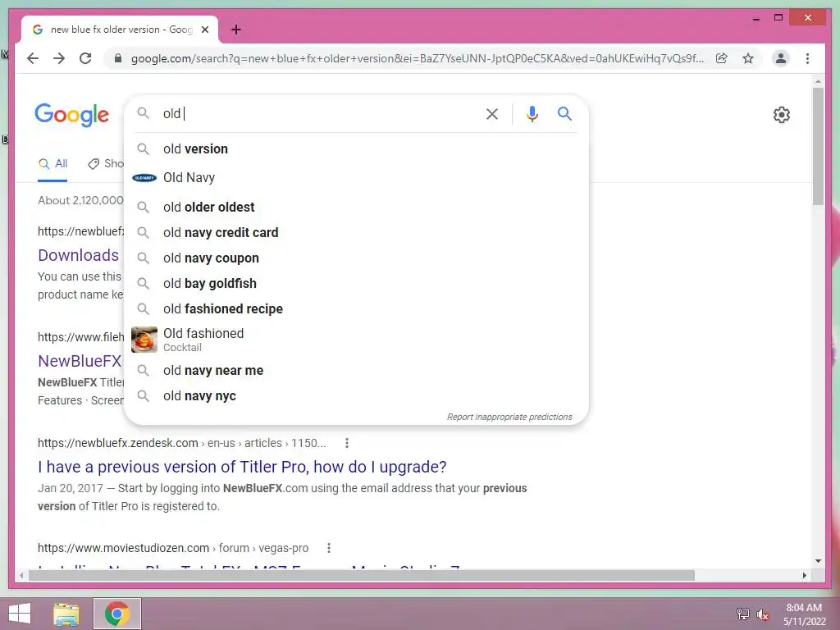Select the Old fashioned cocktail thumbnail

click(144, 340)
